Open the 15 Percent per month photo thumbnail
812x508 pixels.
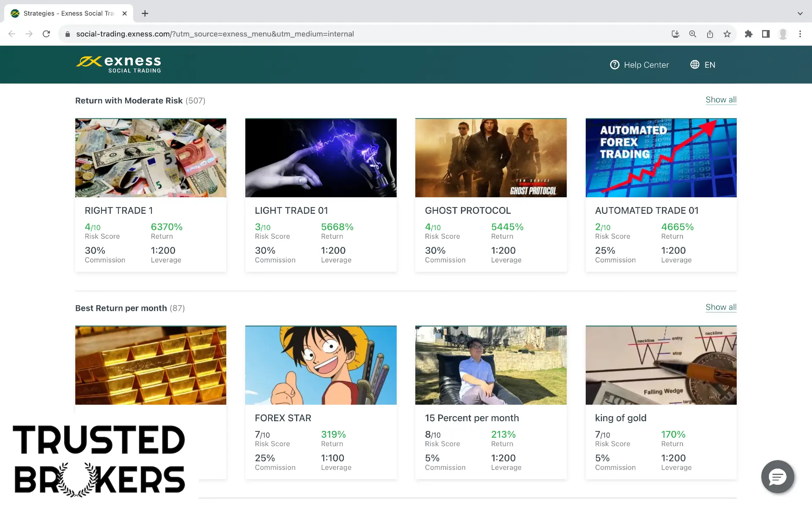(x=491, y=365)
